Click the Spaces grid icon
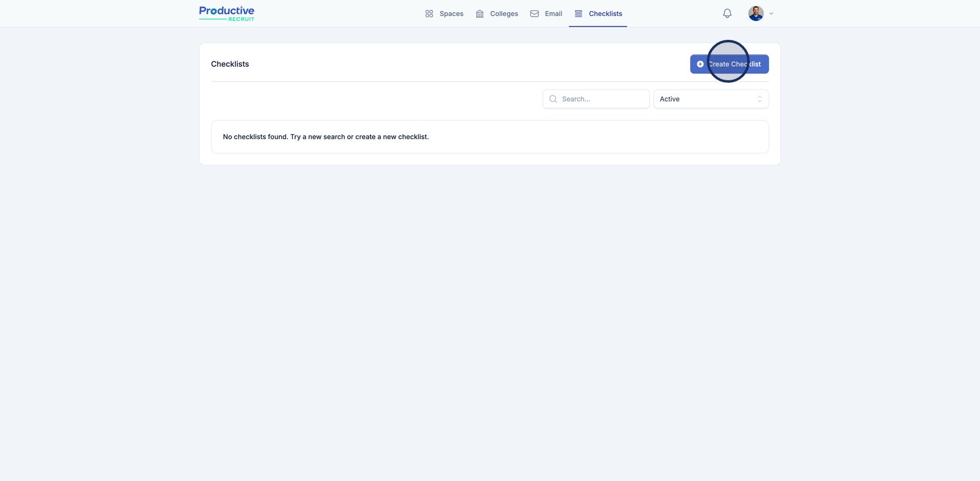This screenshot has width=980, height=481. coord(429,13)
